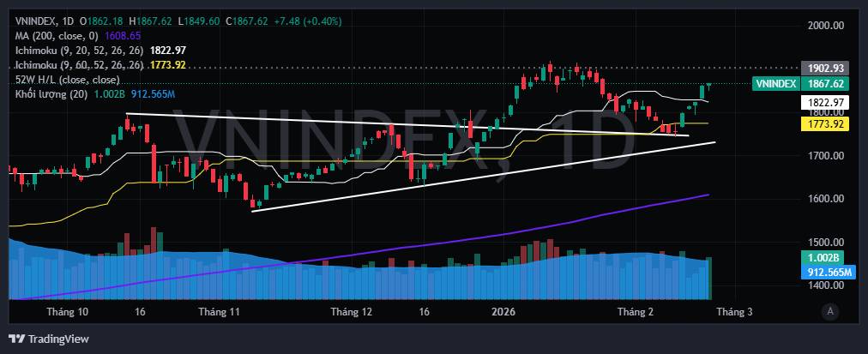Viewport: 868px width, 354px height.
Task: Click the O1862.18 open price value
Action: pos(102,21)
